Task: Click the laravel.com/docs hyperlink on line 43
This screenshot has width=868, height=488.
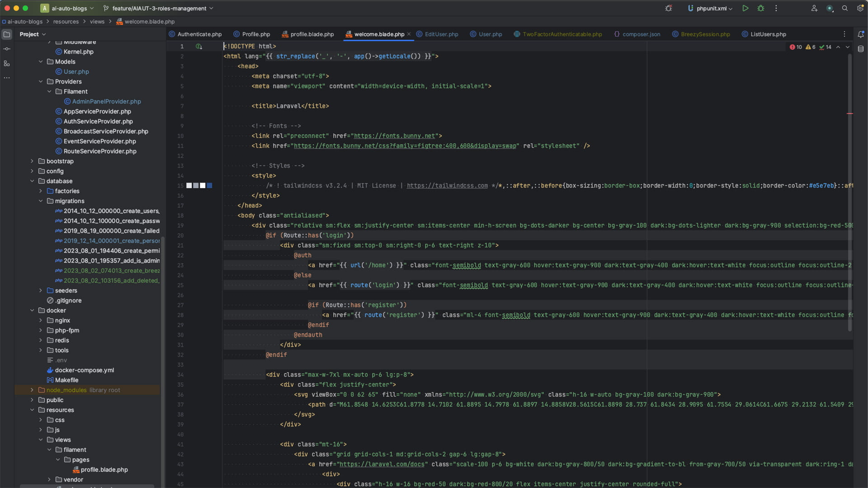Action: pyautogui.click(x=382, y=464)
